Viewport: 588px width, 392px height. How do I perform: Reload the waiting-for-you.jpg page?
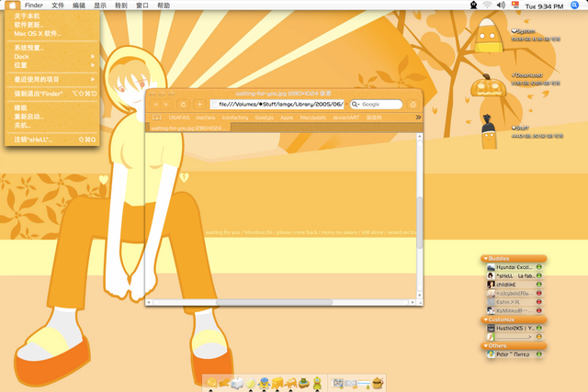pos(183,105)
